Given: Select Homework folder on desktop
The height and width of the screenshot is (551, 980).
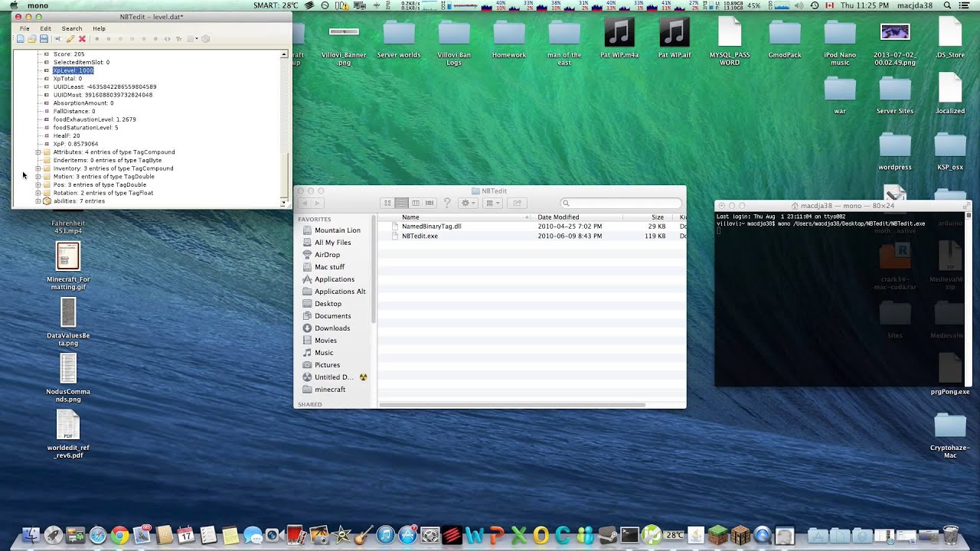Looking at the screenshot, I should (509, 38).
